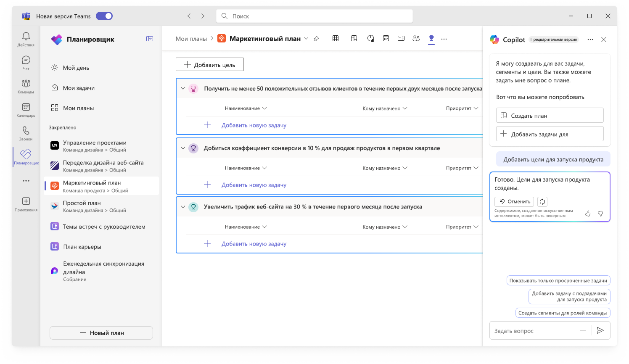
Task: Open Calls (Звонки) in the rail
Action: (x=26, y=133)
